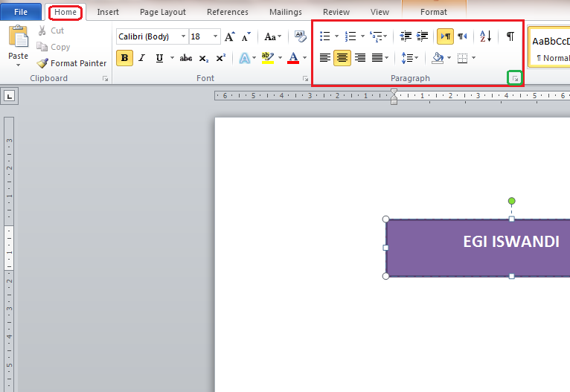Click the Multilevel List icon
Viewport: 570px width, 392px height.
[x=376, y=36]
